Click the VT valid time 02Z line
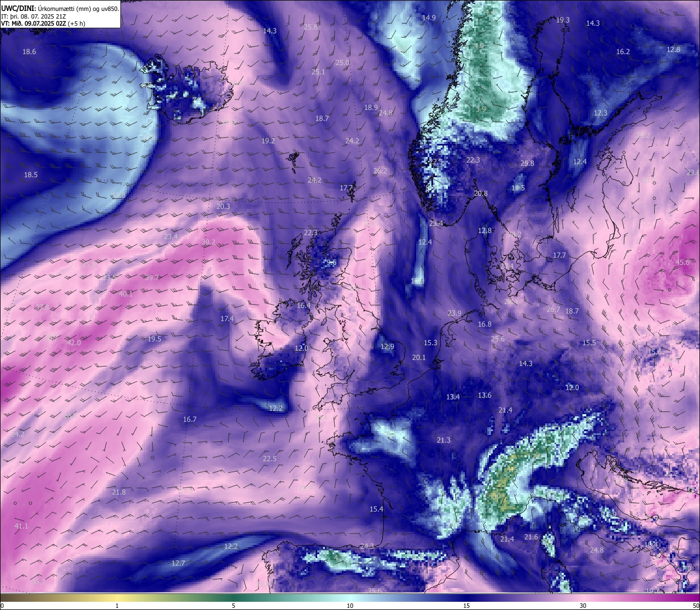Viewport: 700px width, 610px height. tap(43, 24)
